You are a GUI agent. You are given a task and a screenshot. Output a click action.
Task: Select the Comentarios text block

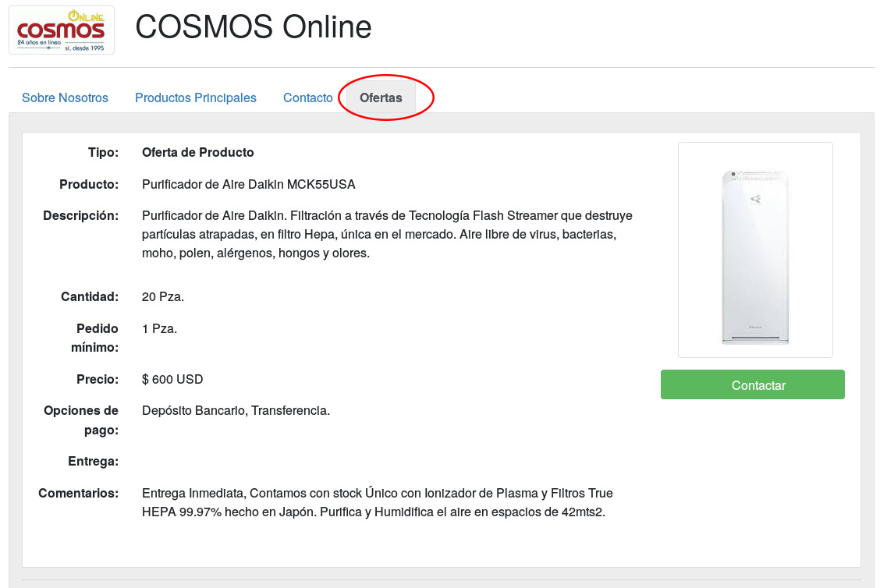[377, 502]
